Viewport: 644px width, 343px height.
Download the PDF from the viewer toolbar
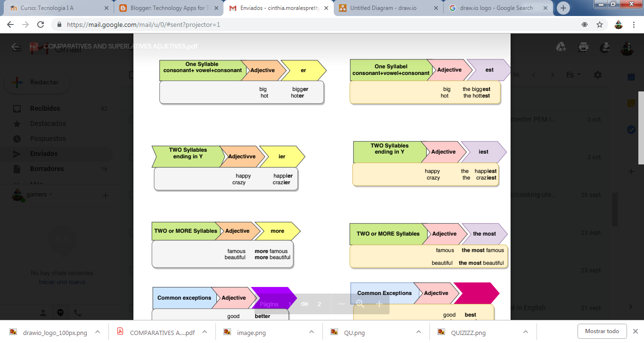pos(606,47)
